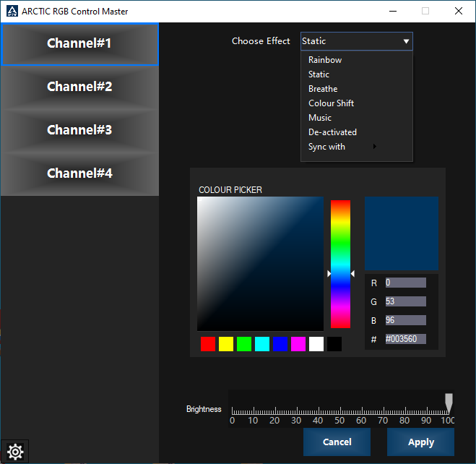This screenshot has width=476, height=464.
Task: Click the Brightness slider thumb
Action: point(449,403)
